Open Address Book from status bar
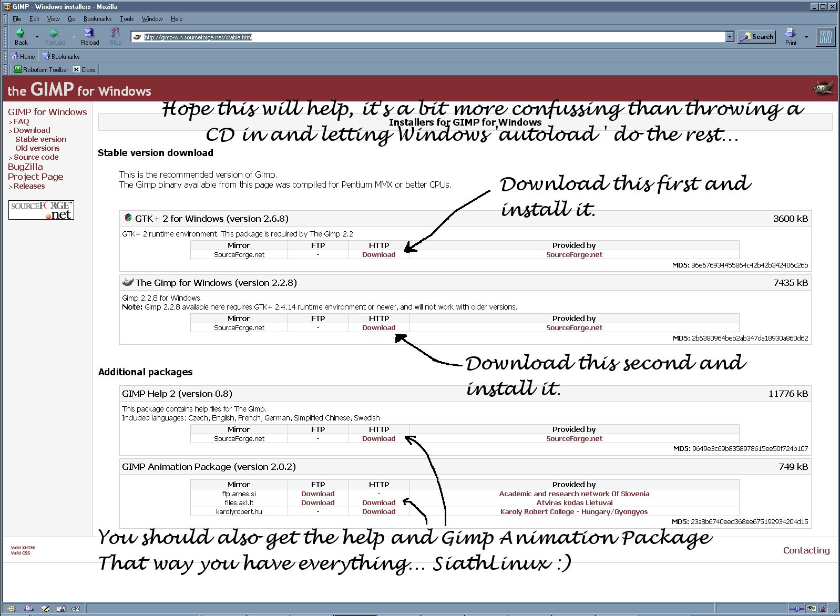This screenshot has height=616, width=840. (x=60, y=609)
